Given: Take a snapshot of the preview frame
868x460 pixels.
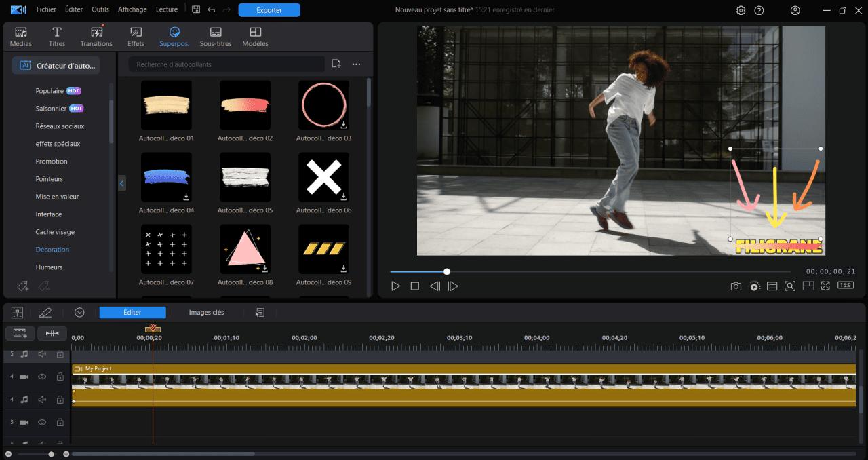Looking at the screenshot, I should click(x=736, y=286).
